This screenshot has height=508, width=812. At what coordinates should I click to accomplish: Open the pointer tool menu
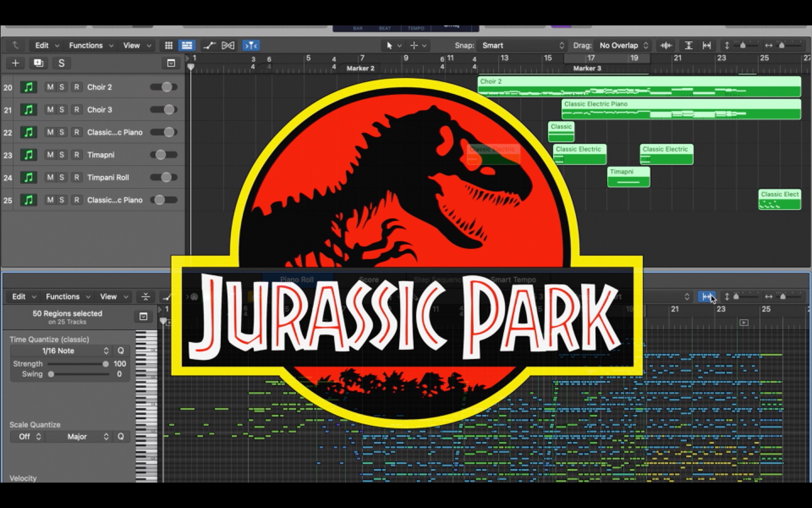[394, 45]
